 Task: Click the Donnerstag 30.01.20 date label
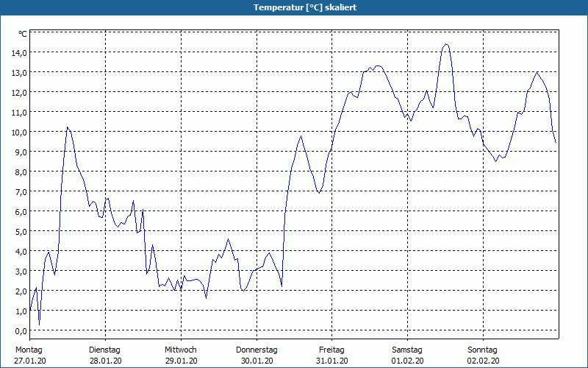click(x=257, y=355)
